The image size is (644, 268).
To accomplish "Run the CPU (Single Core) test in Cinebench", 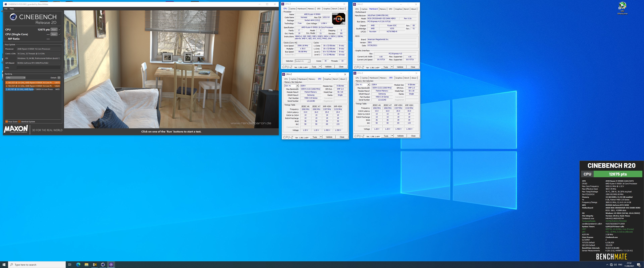I will pos(54,34).
